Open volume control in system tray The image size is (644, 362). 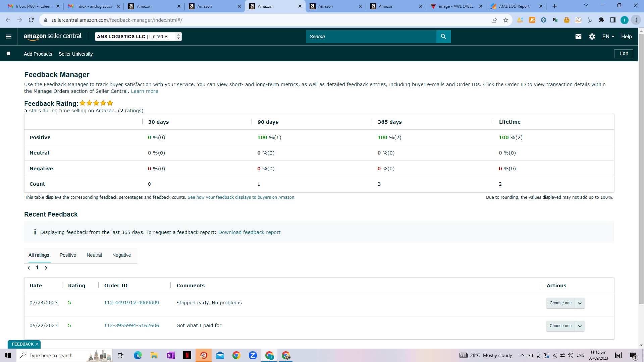(571, 355)
